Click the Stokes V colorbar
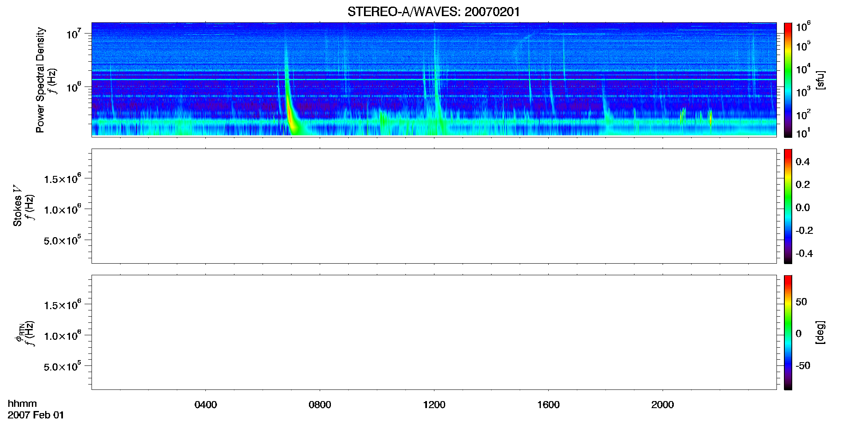The image size is (868, 447). pos(788,206)
